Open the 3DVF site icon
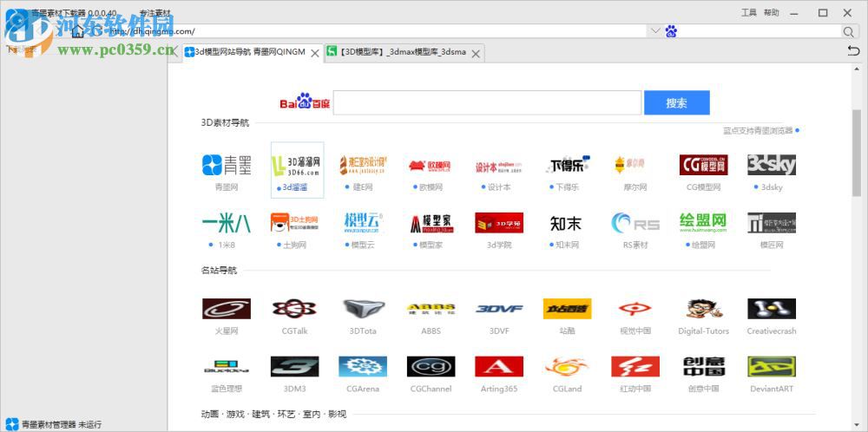The width and height of the screenshot is (868, 432). 499,309
